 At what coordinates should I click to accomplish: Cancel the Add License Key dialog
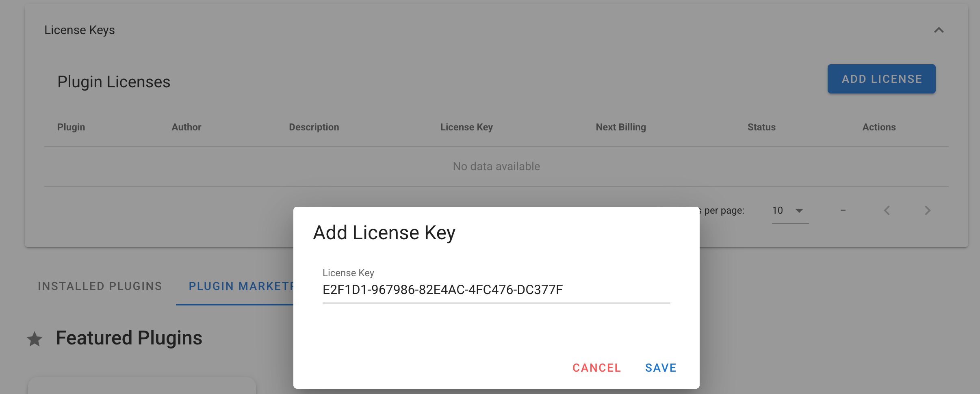(596, 368)
